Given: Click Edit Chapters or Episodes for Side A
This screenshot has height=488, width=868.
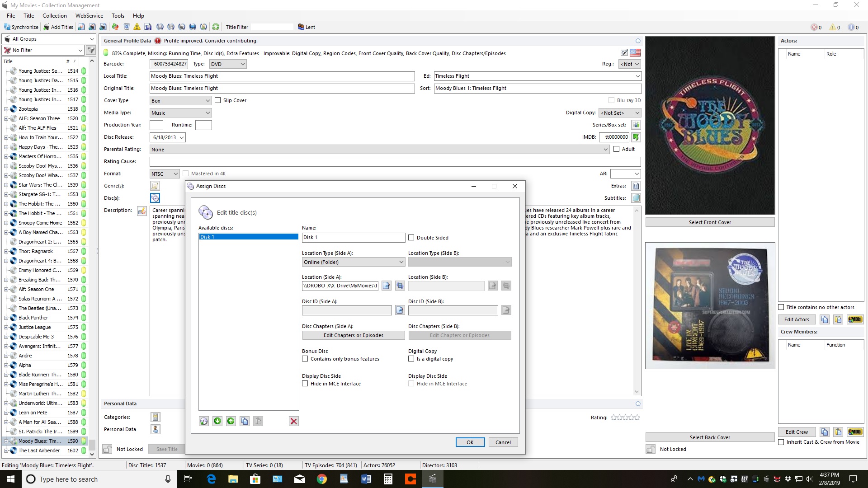Looking at the screenshot, I should coord(354,335).
